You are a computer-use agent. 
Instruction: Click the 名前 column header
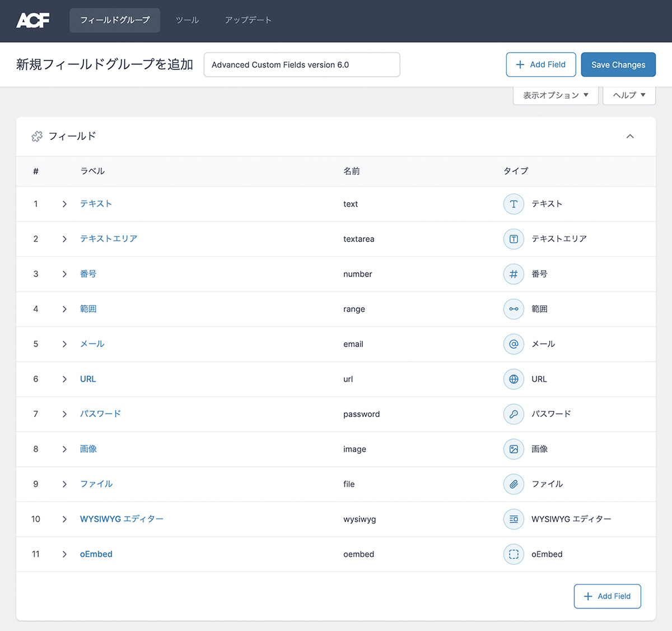[x=352, y=171]
